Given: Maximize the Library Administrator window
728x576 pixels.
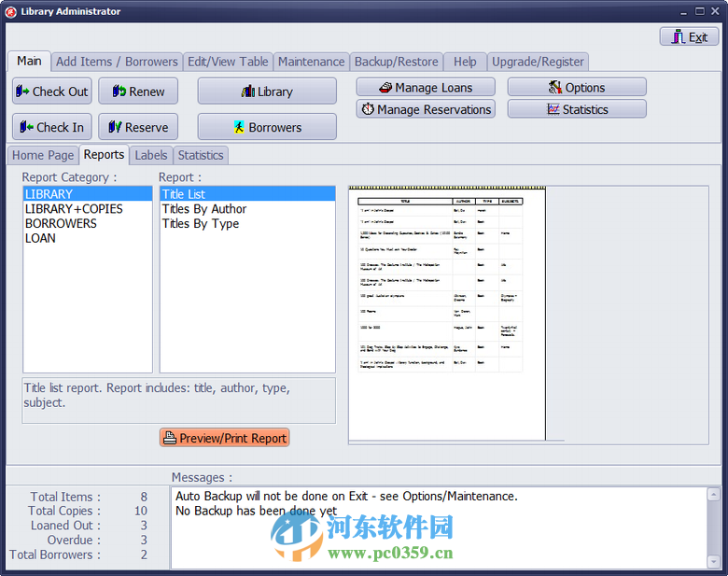Looking at the screenshot, I should [x=700, y=11].
